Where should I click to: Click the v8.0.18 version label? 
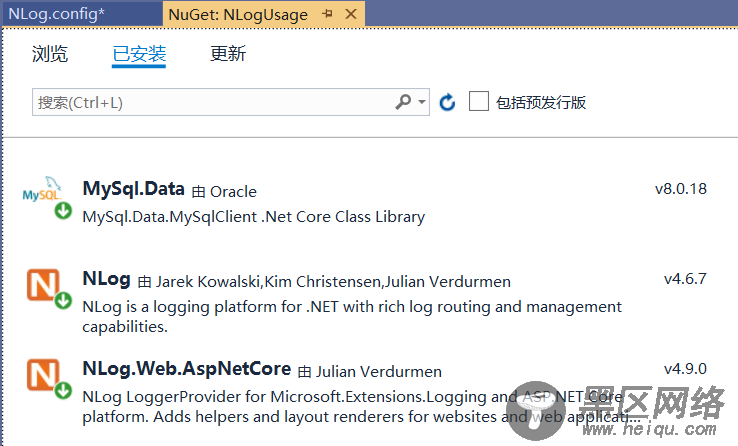[x=681, y=189]
